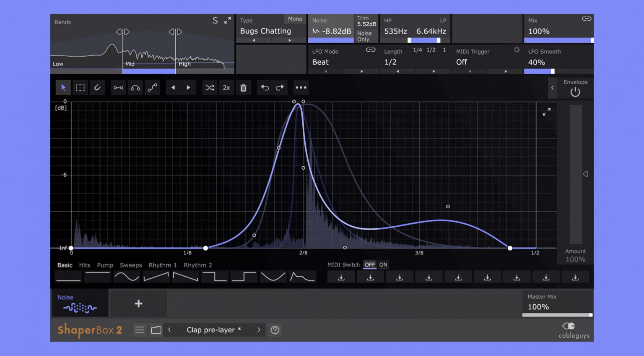
Task: Select the freehand draw tool
Action: 97,87
